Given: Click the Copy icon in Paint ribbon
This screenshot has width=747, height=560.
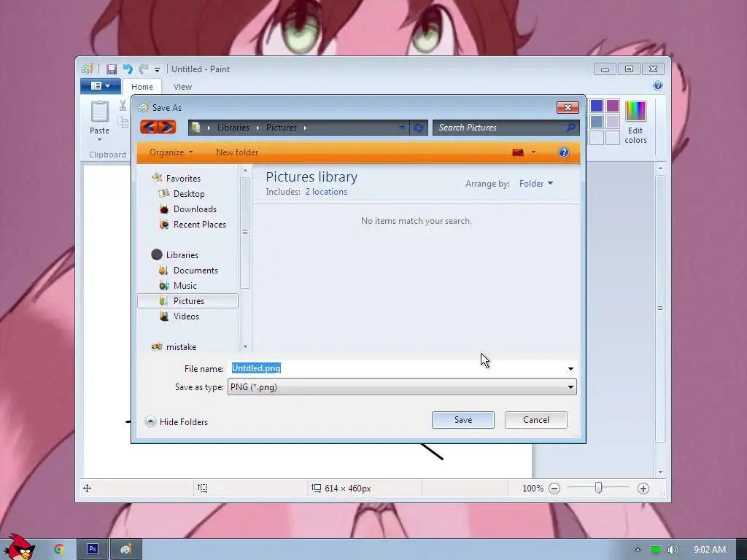Looking at the screenshot, I should coord(123,122).
